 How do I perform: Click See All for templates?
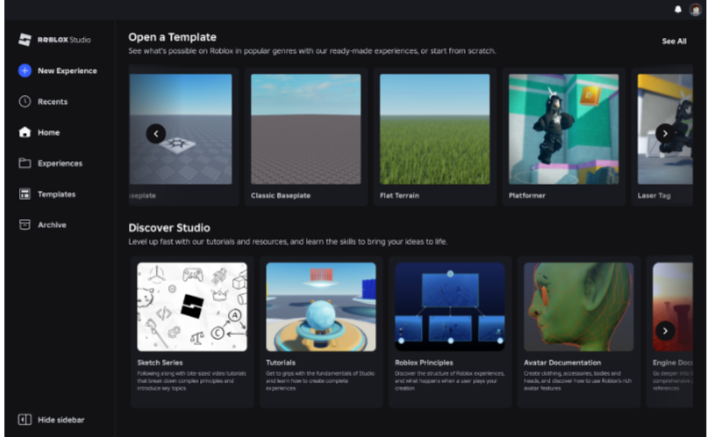click(674, 42)
